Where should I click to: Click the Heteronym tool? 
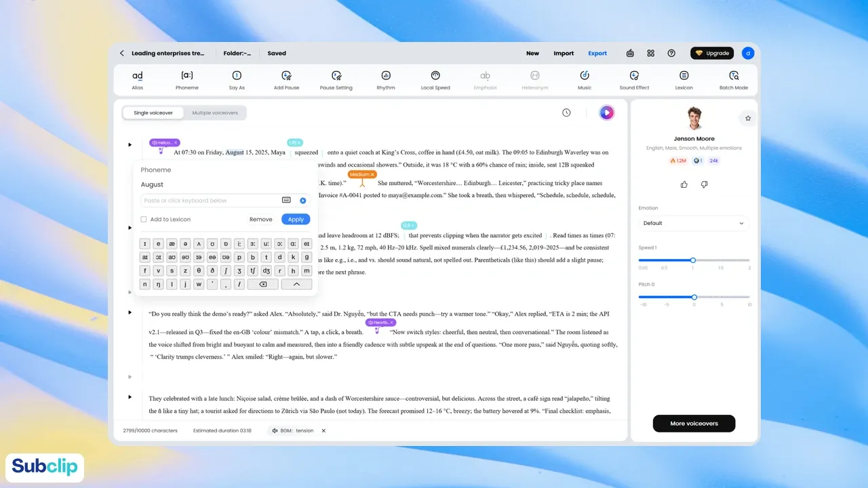coord(535,80)
